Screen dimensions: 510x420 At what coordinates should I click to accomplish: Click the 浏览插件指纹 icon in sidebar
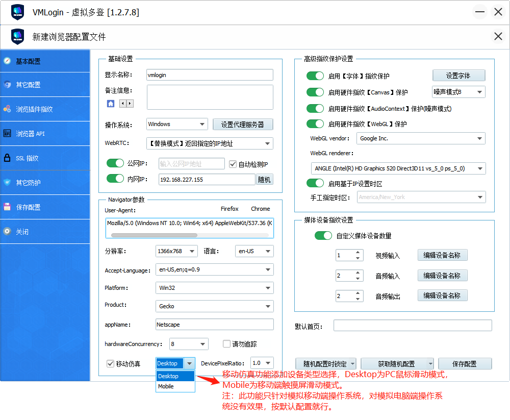click(7, 109)
